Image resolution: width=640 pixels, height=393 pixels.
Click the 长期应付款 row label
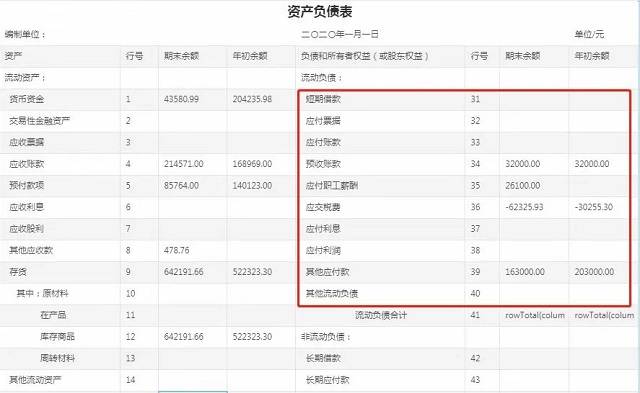pyautogui.click(x=328, y=380)
